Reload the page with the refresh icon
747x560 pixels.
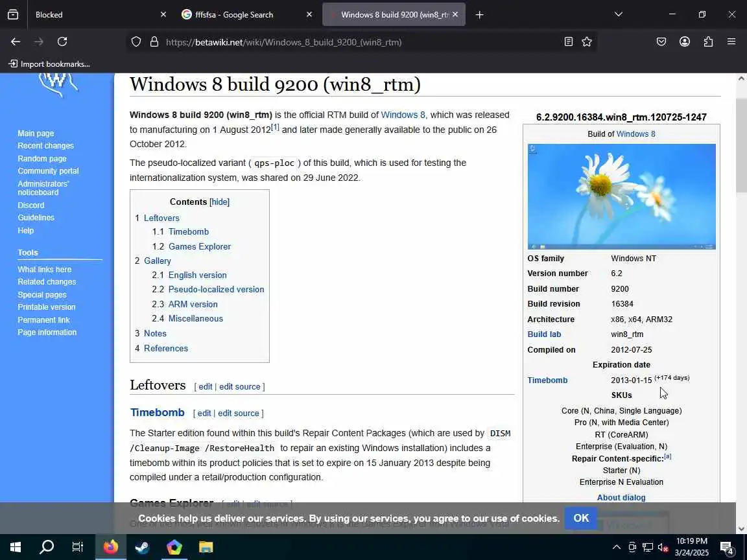(62, 42)
